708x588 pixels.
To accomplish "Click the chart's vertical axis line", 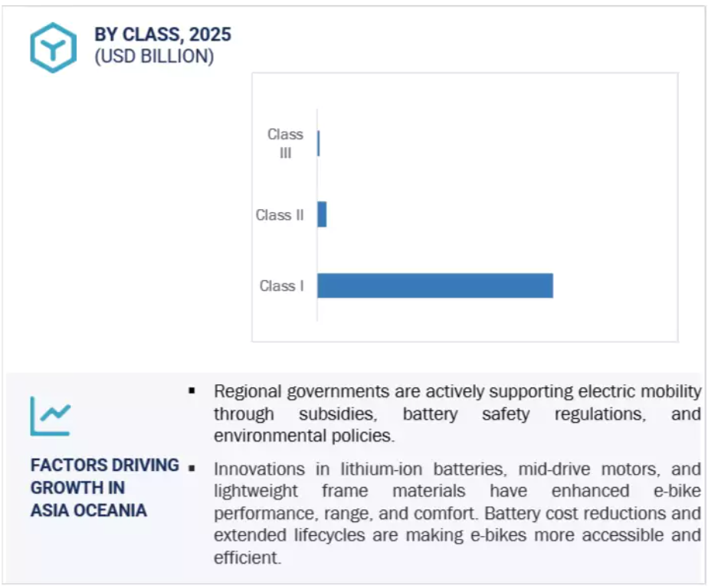I will pyautogui.click(x=317, y=215).
